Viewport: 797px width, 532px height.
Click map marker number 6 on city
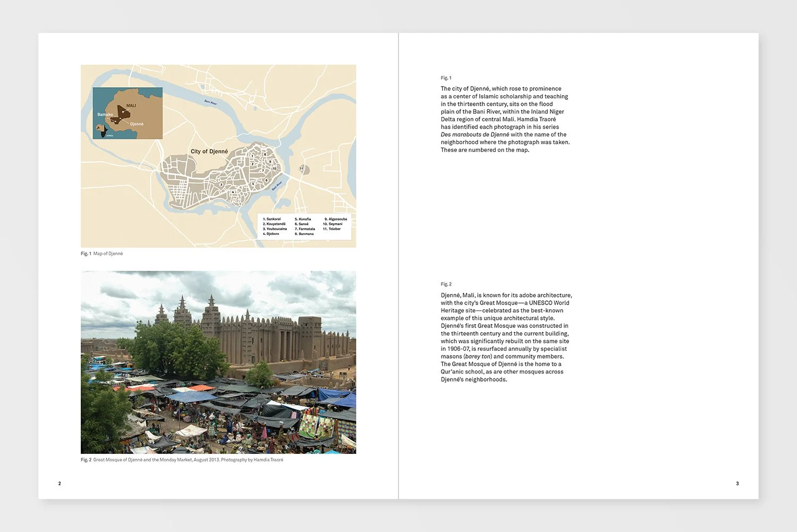266,181
